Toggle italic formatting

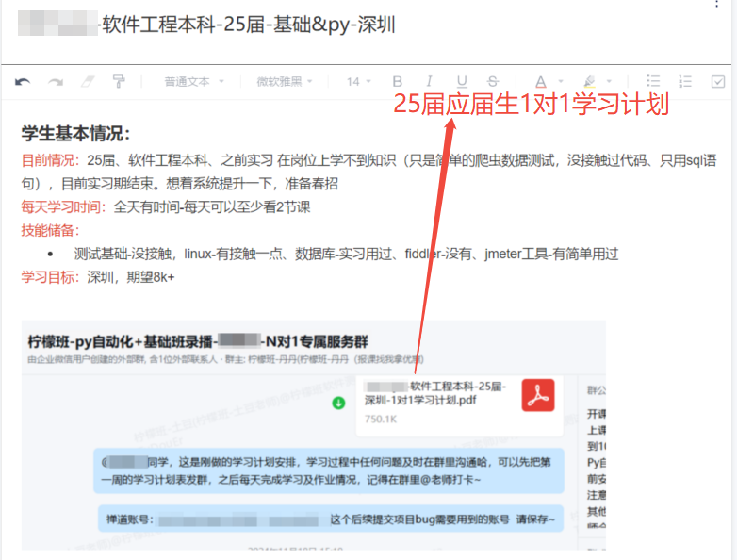429,82
